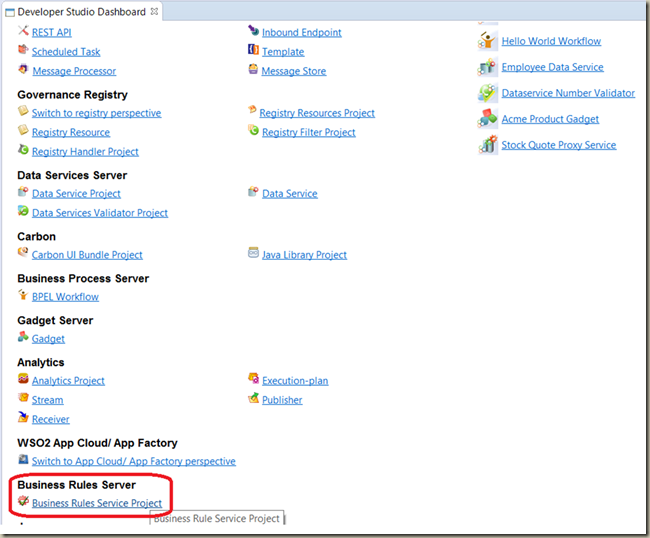Click the Stock Quote Proxy Service icon

click(x=487, y=145)
